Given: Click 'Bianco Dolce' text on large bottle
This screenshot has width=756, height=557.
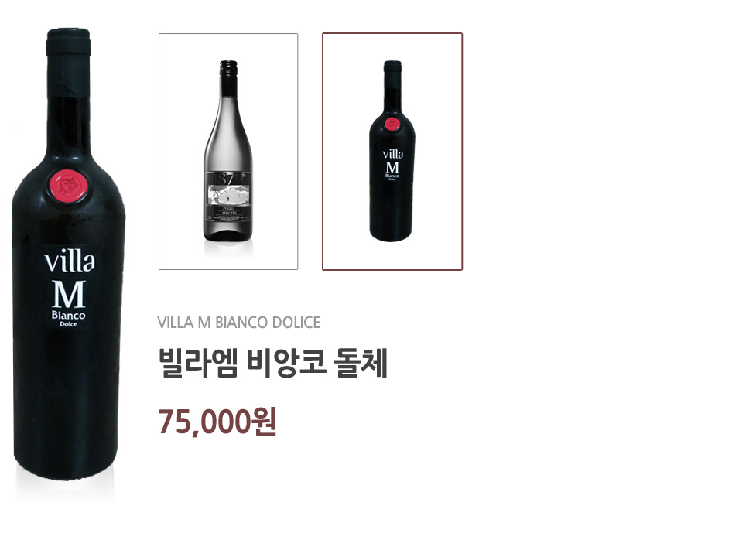Looking at the screenshot, I should click(x=68, y=319).
